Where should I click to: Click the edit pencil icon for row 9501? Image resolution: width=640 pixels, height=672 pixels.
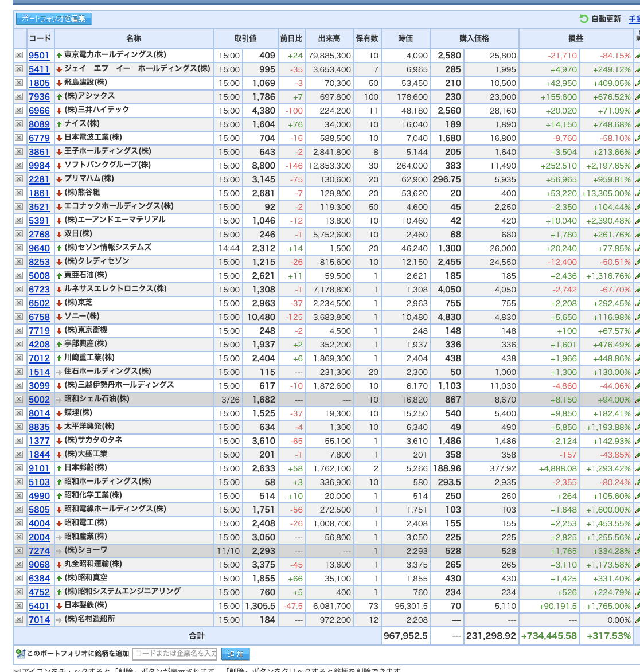[638, 55]
